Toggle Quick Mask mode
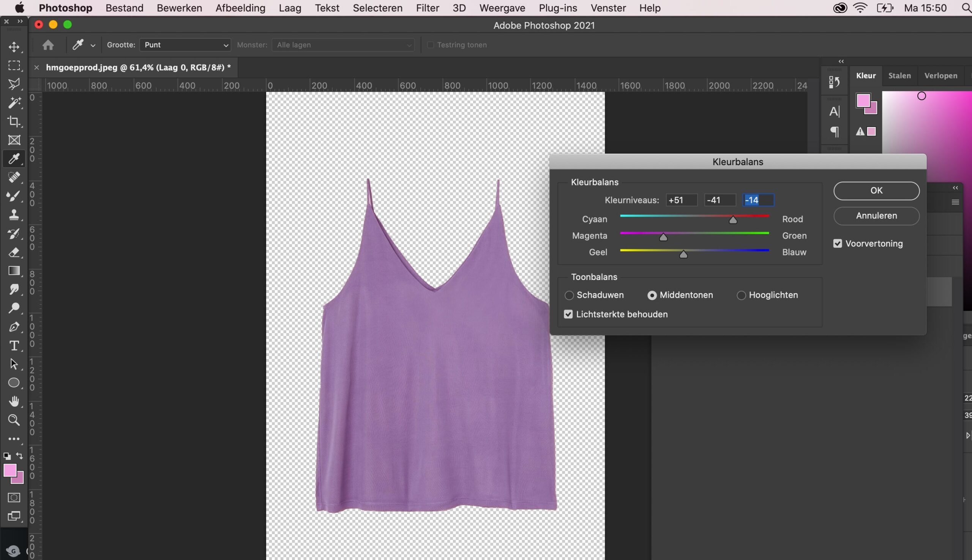Screen dimensions: 972x560 pos(14,498)
